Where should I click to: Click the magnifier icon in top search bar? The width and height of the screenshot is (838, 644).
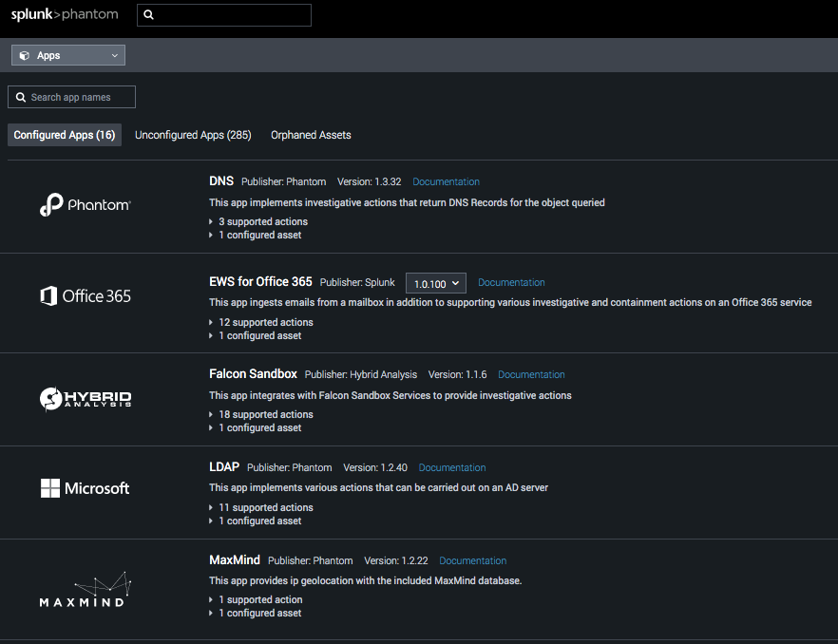149,14
